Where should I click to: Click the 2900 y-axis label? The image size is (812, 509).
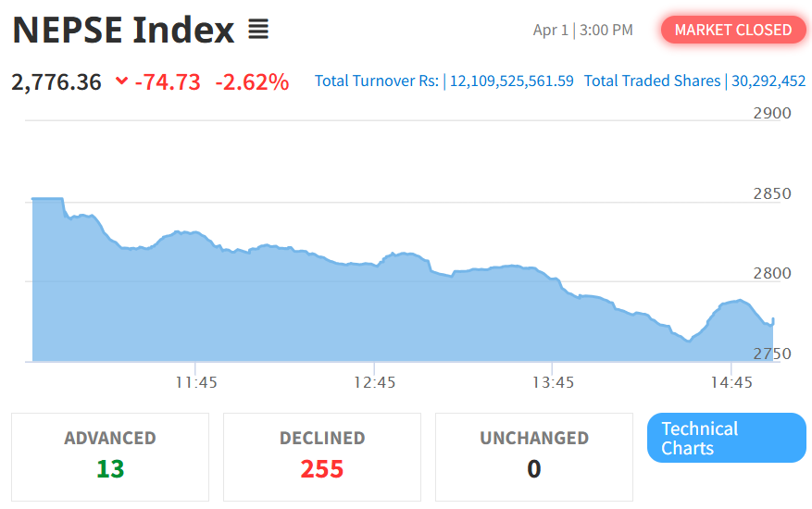point(771,114)
